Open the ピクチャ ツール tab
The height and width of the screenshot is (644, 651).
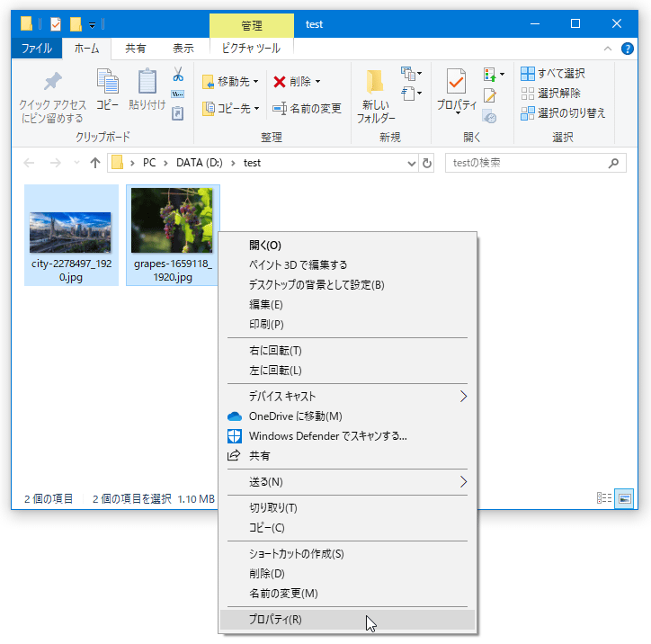click(251, 49)
